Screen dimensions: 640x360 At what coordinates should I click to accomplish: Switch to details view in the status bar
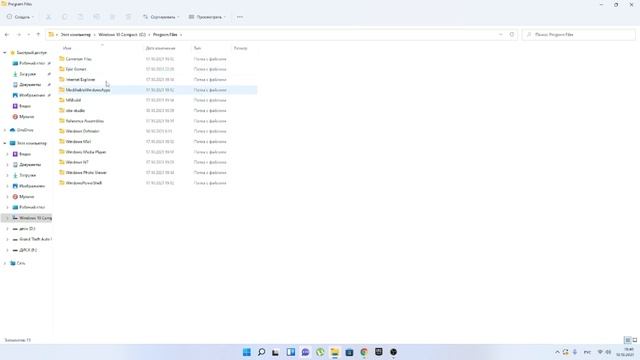[628, 340]
